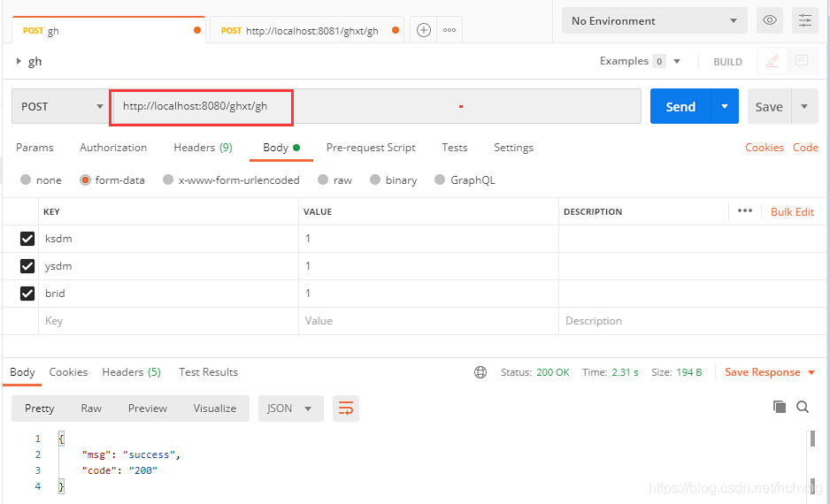Select x-www-form-urlencoded body type
This screenshot has height=504, width=830.
click(x=168, y=179)
